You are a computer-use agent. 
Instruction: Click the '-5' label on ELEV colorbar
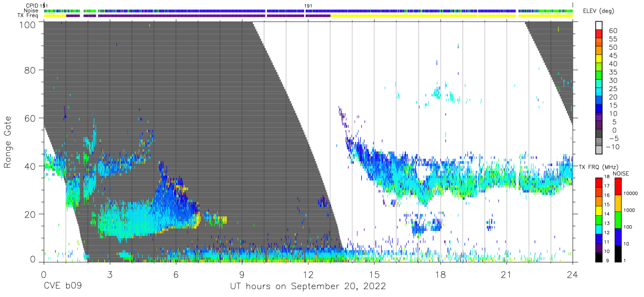613,138
